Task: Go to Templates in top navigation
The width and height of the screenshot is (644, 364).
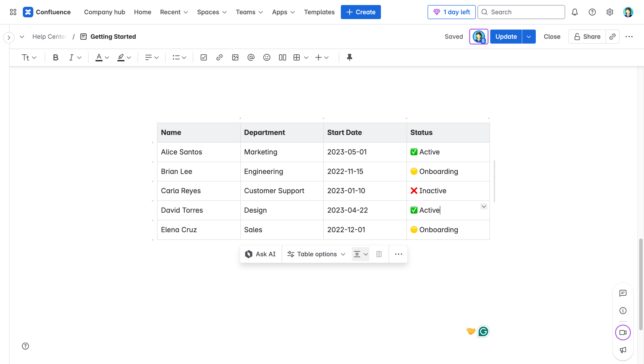Action: [x=319, y=12]
